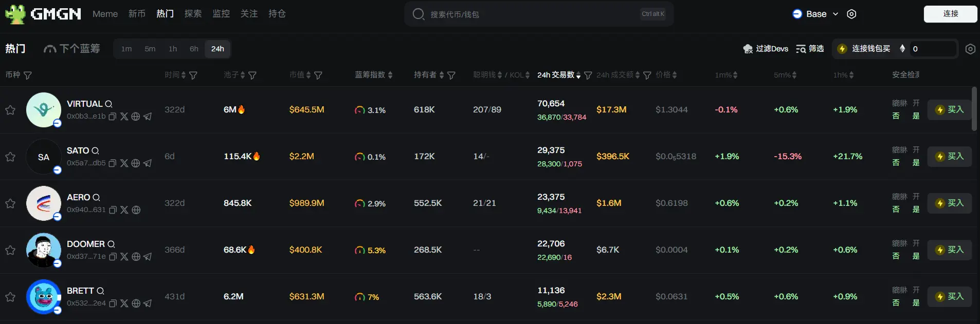Favorite VIRTUAL token with star icon
Viewport: 980px width, 324px height.
pyautogui.click(x=10, y=110)
